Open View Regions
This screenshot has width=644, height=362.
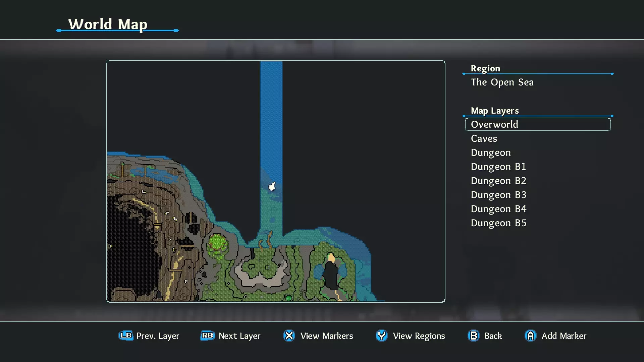pos(419,336)
